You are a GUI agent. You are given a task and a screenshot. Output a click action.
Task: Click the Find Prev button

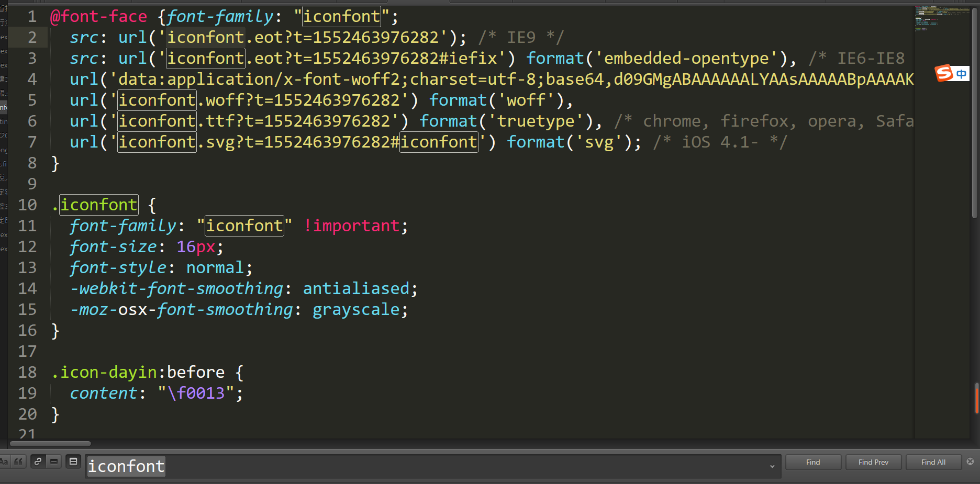873,462
